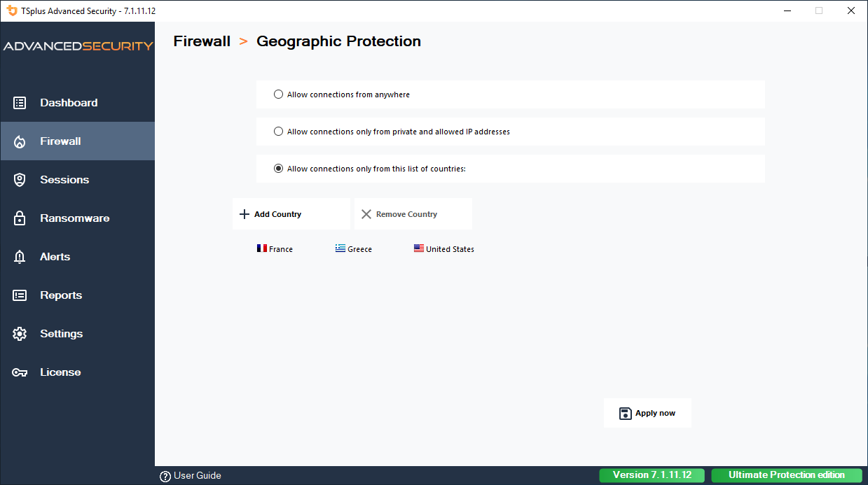Select private and allowed IP addresses option
Image resolution: width=868 pixels, height=485 pixels.
pos(279,132)
